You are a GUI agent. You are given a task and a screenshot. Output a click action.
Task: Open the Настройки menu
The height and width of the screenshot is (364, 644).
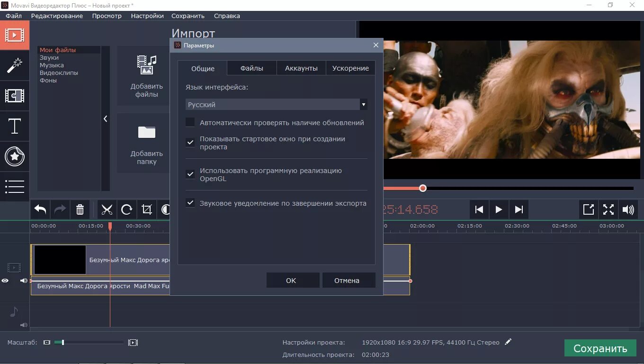pos(147,16)
